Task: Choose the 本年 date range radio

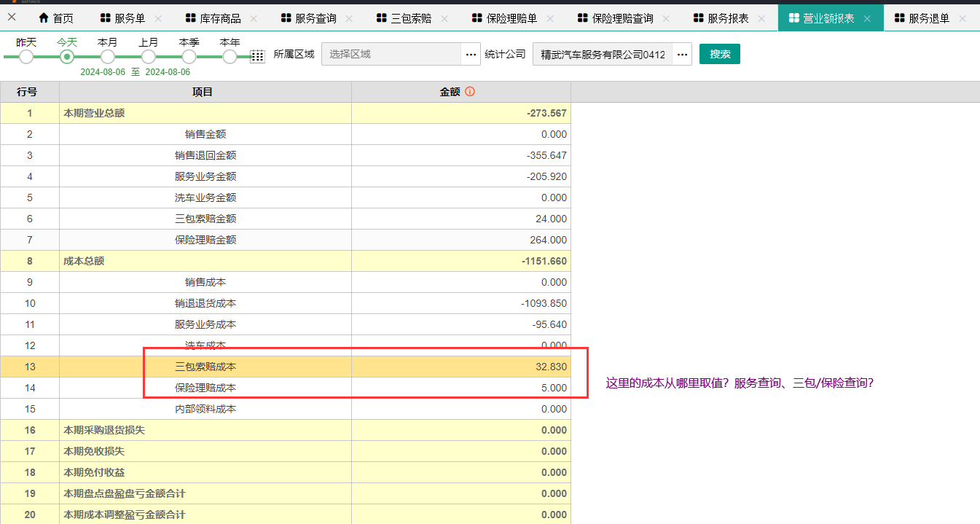Action: [230, 56]
